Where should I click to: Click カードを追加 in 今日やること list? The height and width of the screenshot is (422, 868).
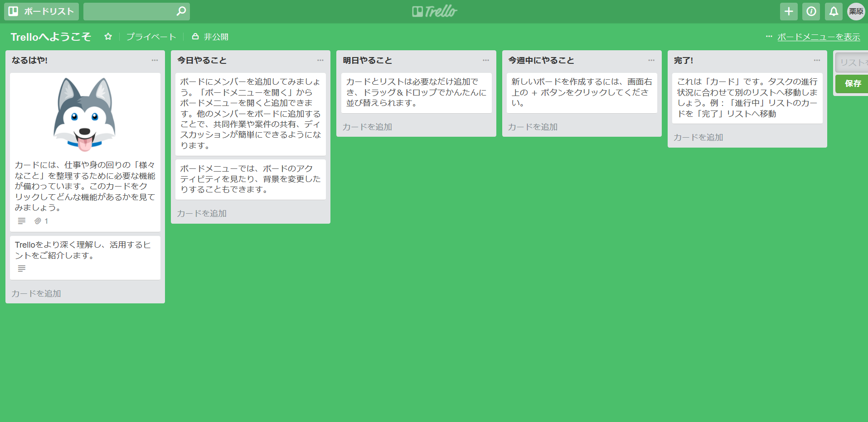[x=202, y=213]
